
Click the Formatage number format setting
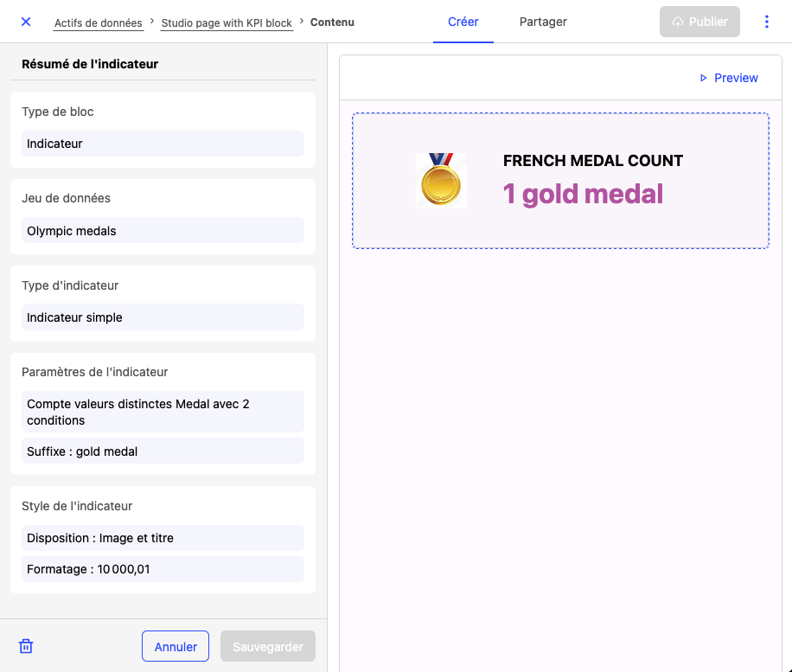tap(163, 569)
